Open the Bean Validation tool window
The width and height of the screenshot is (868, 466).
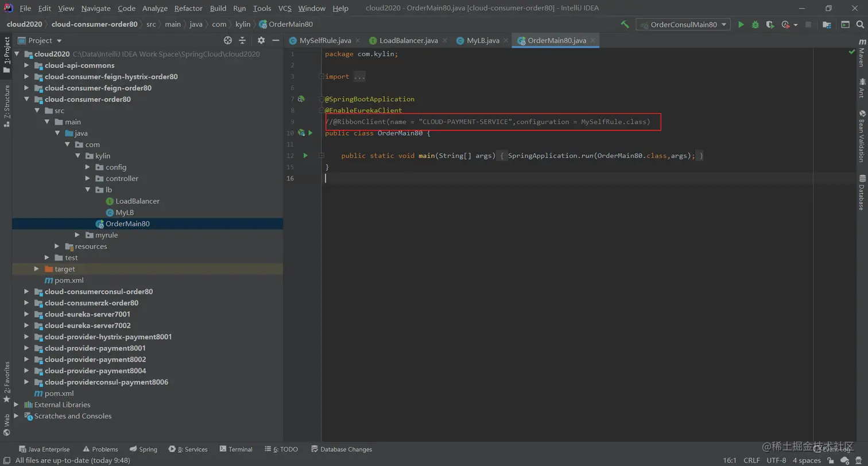coord(862,136)
